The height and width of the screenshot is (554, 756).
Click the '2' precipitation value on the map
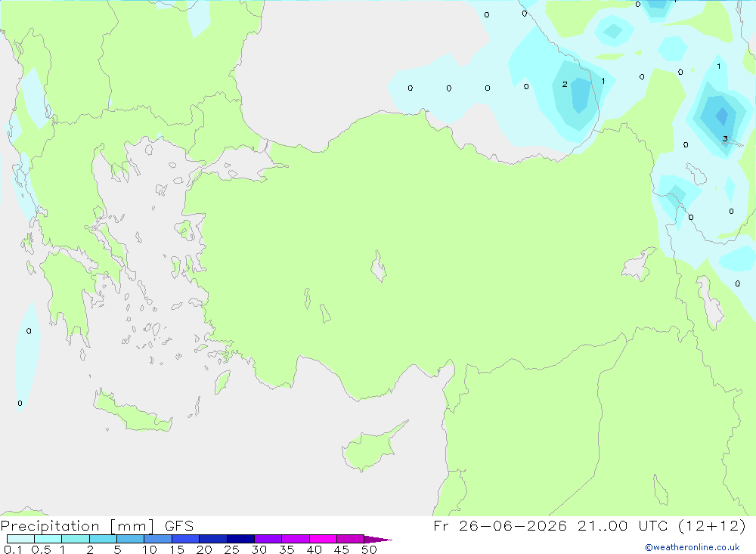(565, 85)
